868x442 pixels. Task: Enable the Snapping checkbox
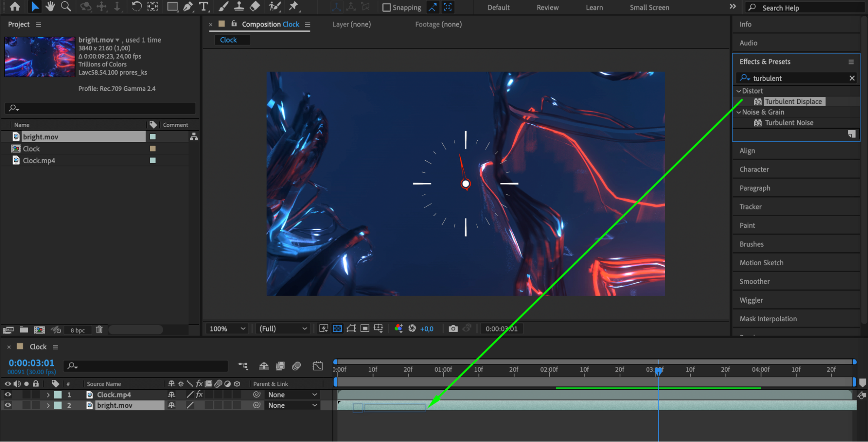click(386, 7)
